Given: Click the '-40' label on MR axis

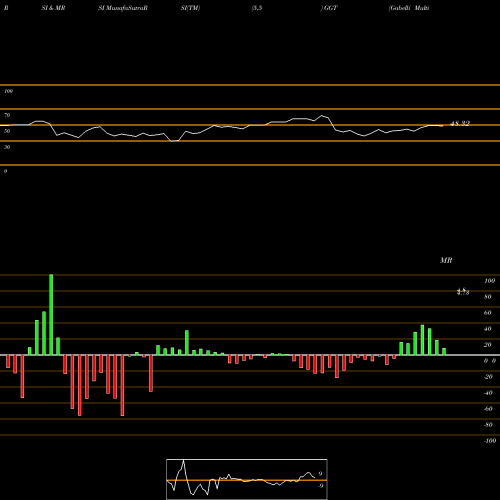Looking at the screenshot, I should coord(488,393).
